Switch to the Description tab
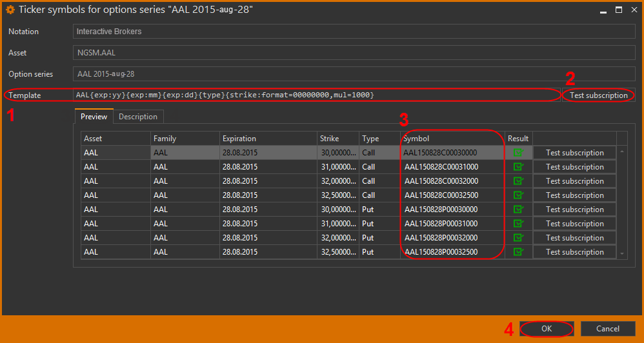644x343 pixels. point(138,117)
